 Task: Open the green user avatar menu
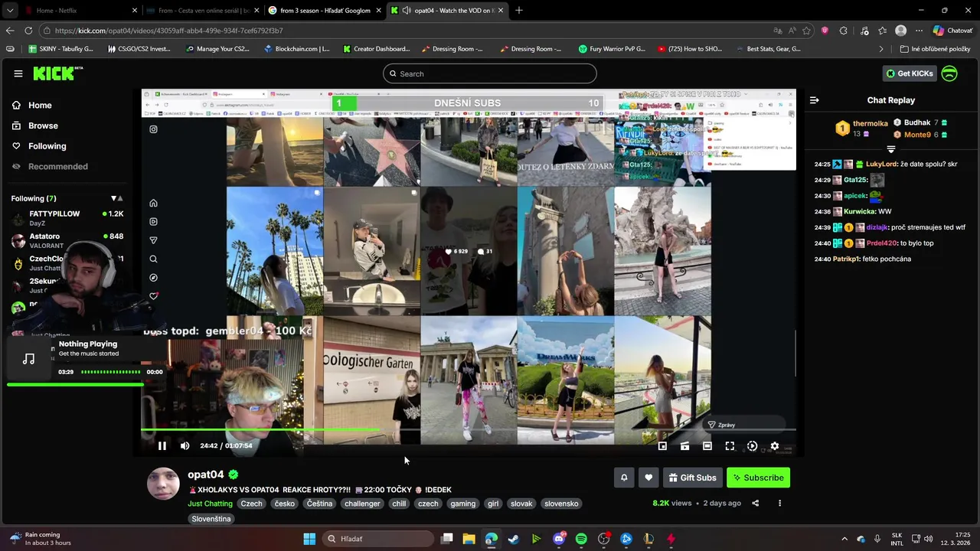click(x=949, y=73)
